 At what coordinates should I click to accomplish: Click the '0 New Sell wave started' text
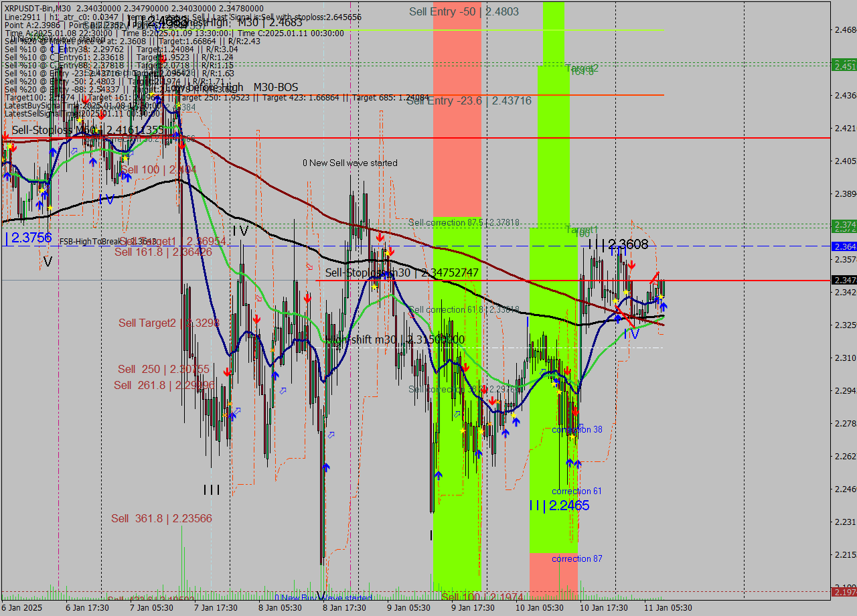349,163
